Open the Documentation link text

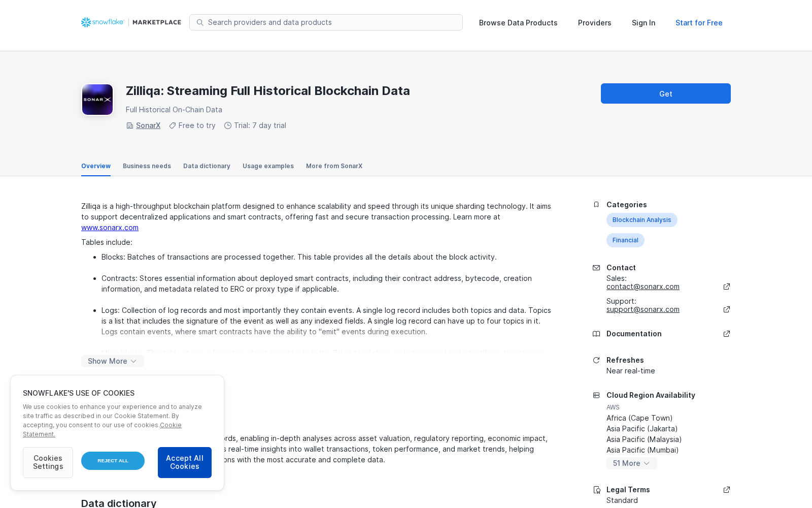(634, 334)
